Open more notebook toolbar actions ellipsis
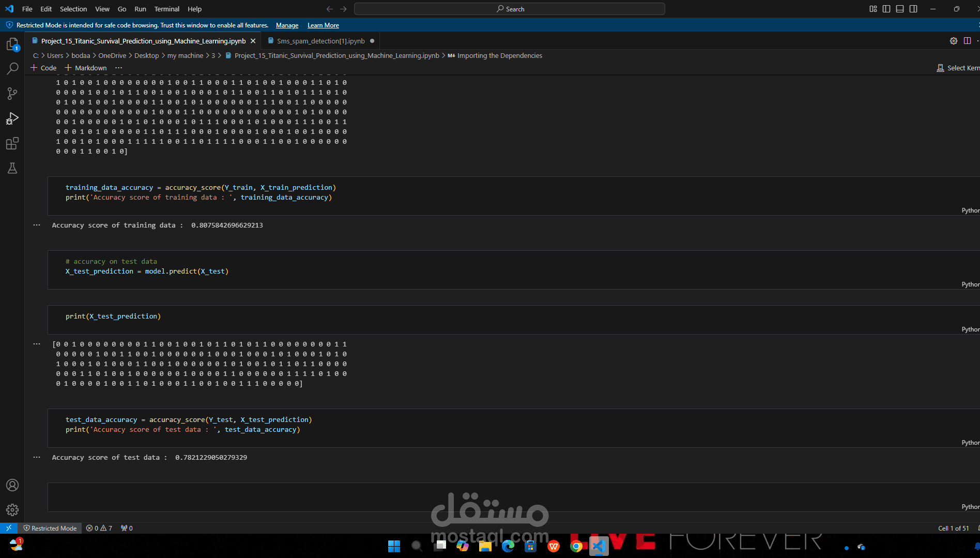This screenshot has height=558, width=980. (118, 68)
